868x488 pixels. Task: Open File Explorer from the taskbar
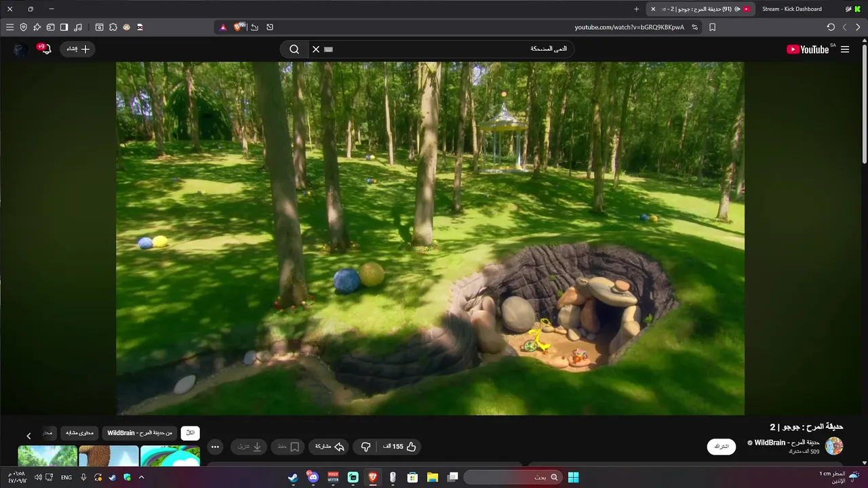pos(433,477)
